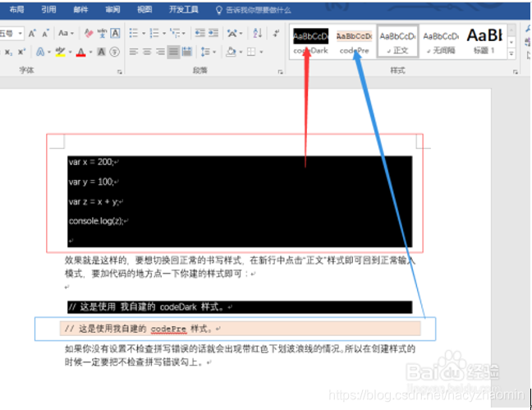
Task: Click the Asian layout icon
Action: coord(232,33)
